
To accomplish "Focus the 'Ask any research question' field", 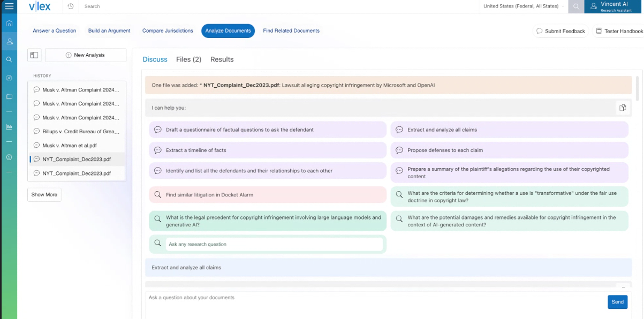I will coord(274,244).
